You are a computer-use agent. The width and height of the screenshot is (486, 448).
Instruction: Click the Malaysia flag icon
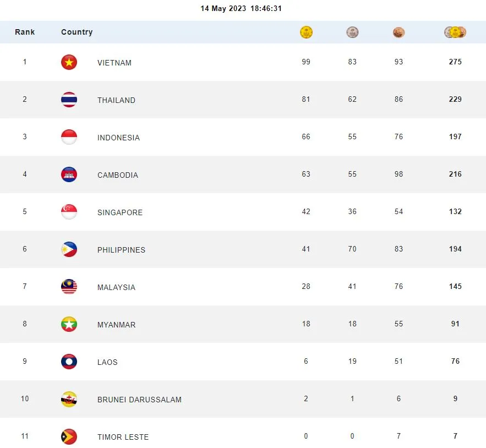coord(69,287)
